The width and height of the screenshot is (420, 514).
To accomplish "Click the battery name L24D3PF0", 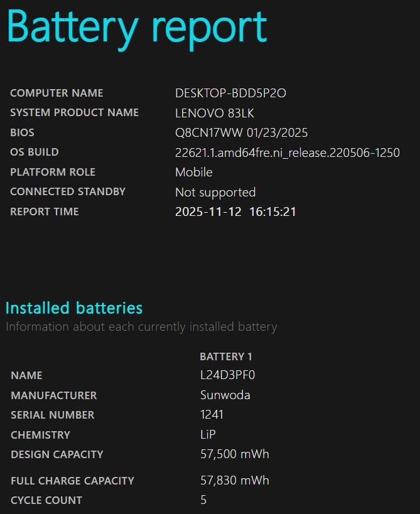I will point(227,375).
